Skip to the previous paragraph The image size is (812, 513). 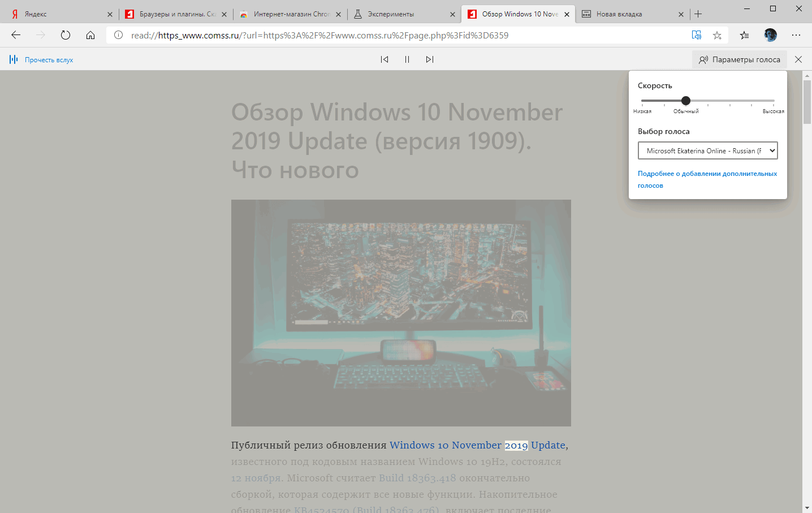(x=385, y=59)
